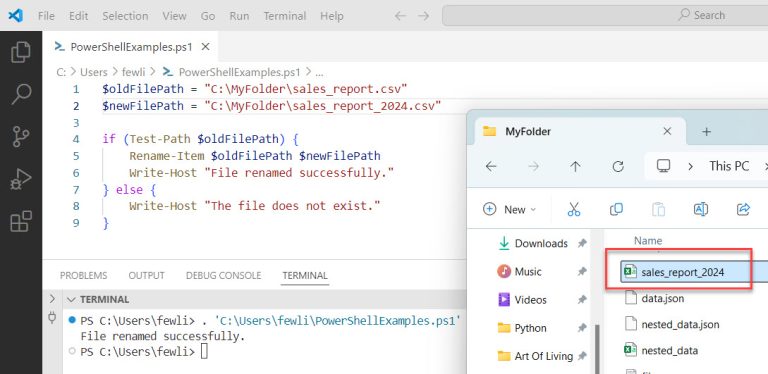Click the fewli breadcrumb segment

(134, 72)
